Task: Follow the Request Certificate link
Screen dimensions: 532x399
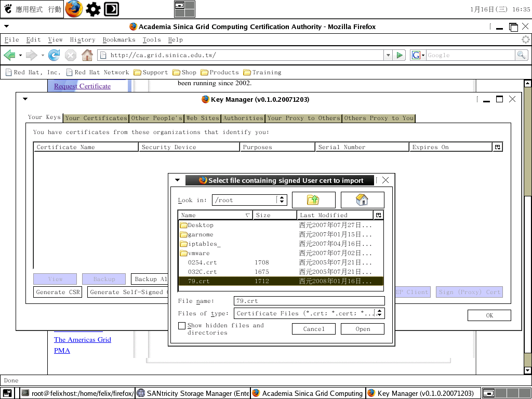Action: tap(82, 86)
